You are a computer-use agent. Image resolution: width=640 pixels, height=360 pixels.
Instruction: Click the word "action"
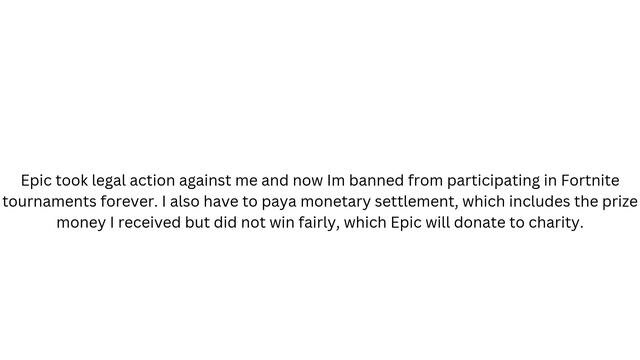coord(152,180)
